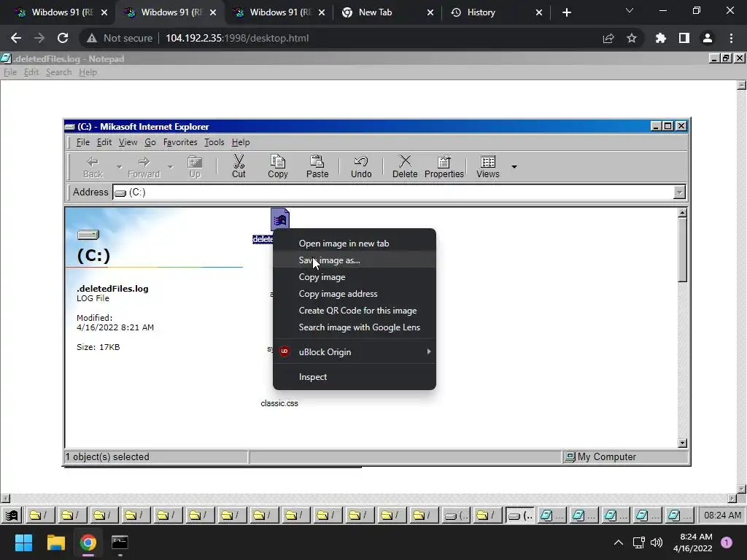The image size is (747, 560).
Task: Click the explorer Address input field
Action: point(393,192)
